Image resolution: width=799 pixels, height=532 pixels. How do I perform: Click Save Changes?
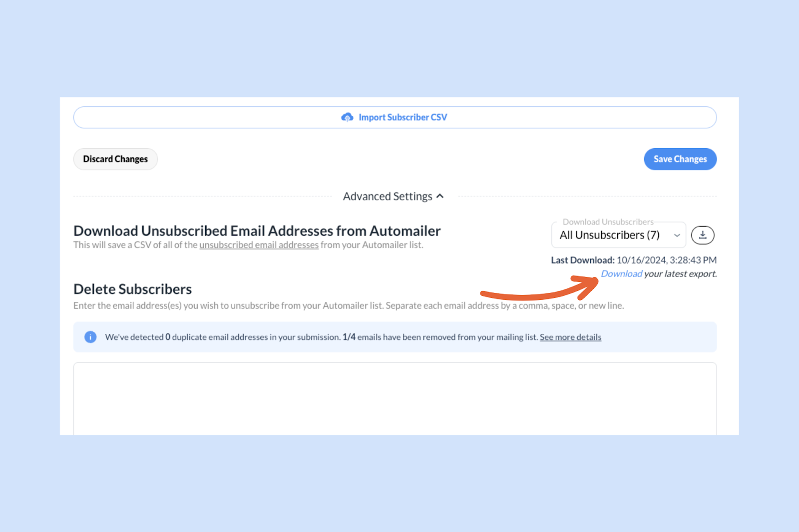680,159
